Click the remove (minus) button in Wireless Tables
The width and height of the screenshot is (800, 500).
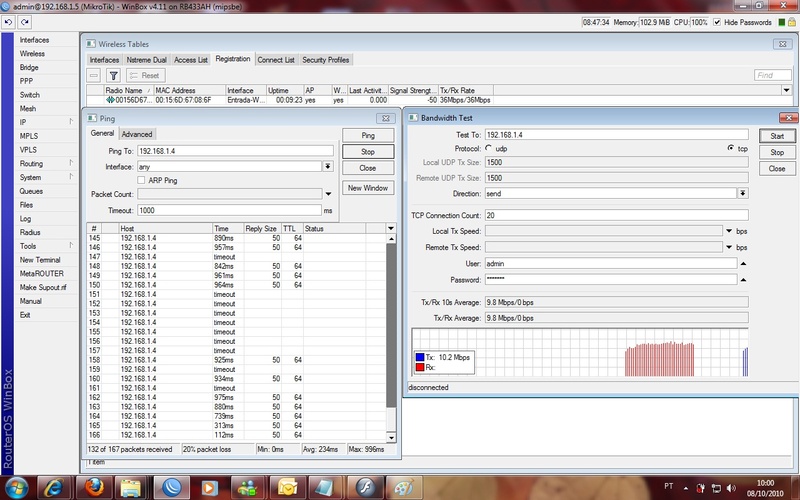click(94, 75)
